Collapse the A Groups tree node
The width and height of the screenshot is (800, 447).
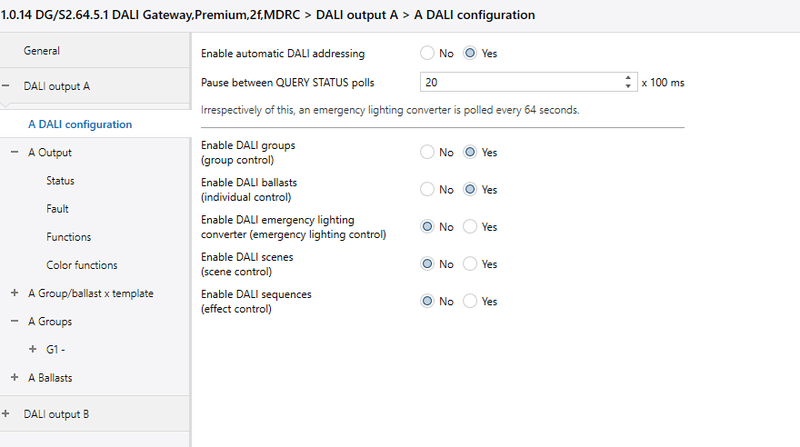tap(14, 322)
